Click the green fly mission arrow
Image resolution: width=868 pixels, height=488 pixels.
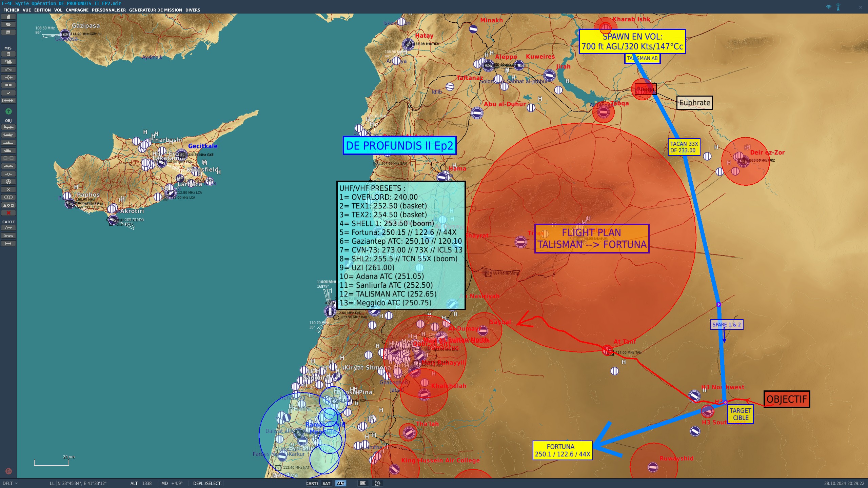[x=8, y=111]
